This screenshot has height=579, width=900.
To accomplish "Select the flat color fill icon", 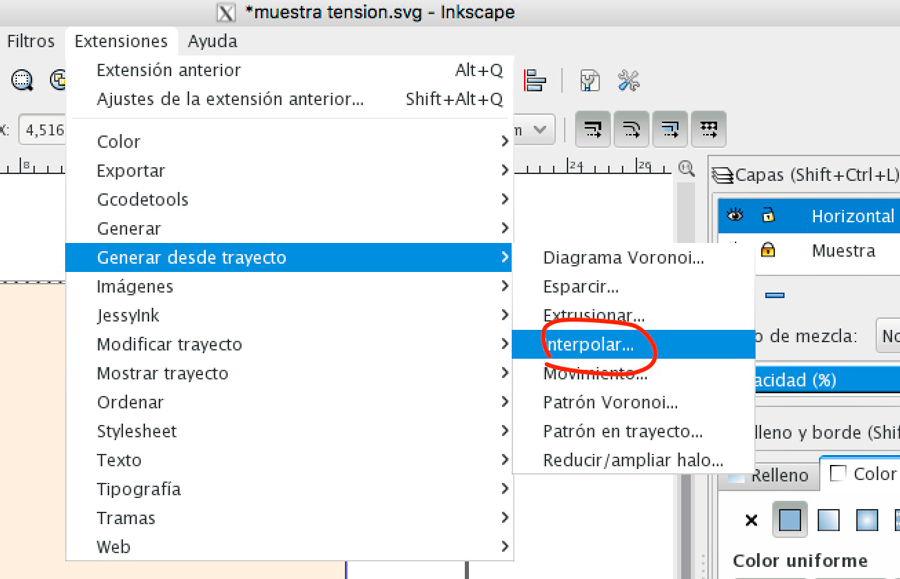I will click(790, 520).
